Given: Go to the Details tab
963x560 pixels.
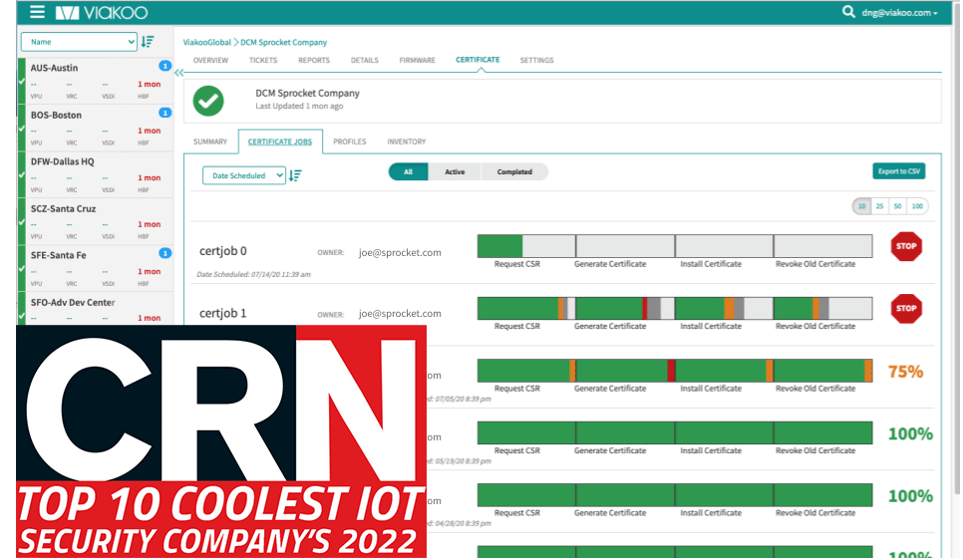Looking at the screenshot, I should (x=364, y=60).
